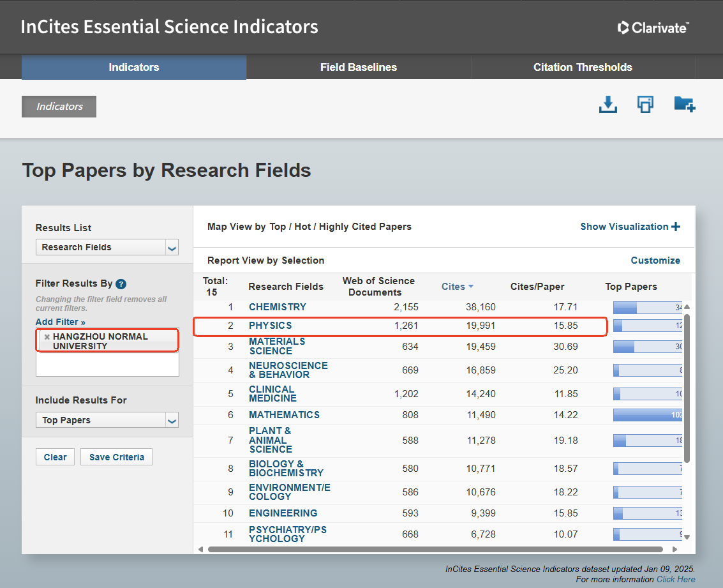The height and width of the screenshot is (588, 723).
Task: Sort by Cites column arrow
Action: 471,287
